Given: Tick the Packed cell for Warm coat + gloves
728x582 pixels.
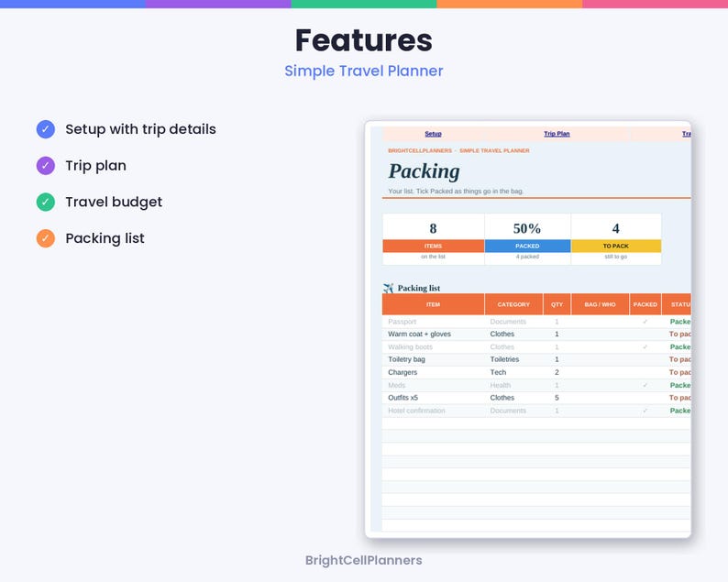Looking at the screenshot, I should coord(645,335).
